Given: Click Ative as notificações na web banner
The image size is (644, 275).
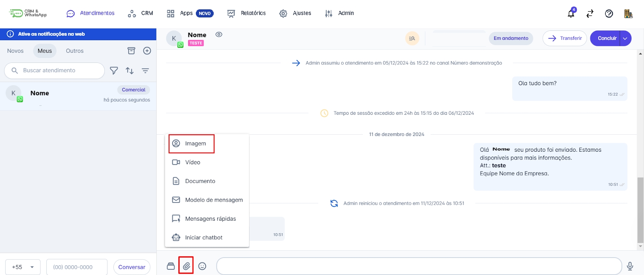Looking at the screenshot, I should coord(78,34).
